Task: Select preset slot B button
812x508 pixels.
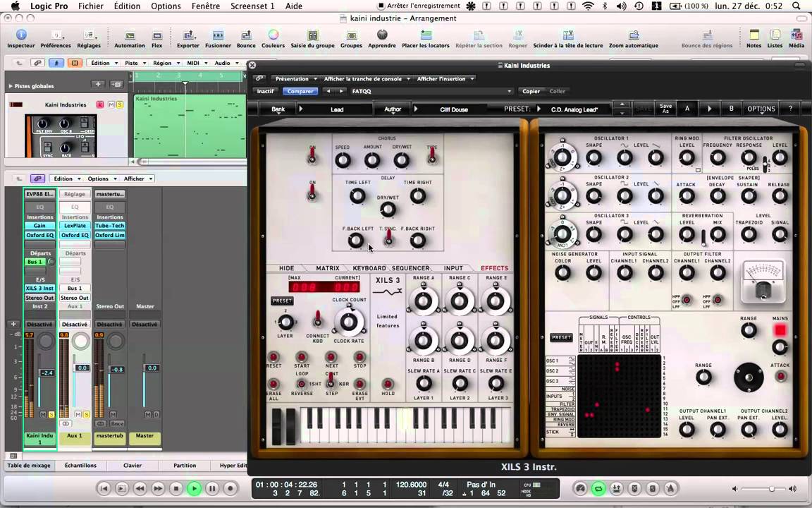Action: click(x=731, y=109)
